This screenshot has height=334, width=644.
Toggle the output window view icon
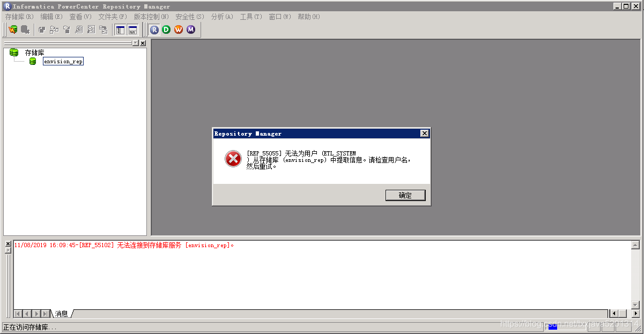pyautogui.click(x=132, y=29)
